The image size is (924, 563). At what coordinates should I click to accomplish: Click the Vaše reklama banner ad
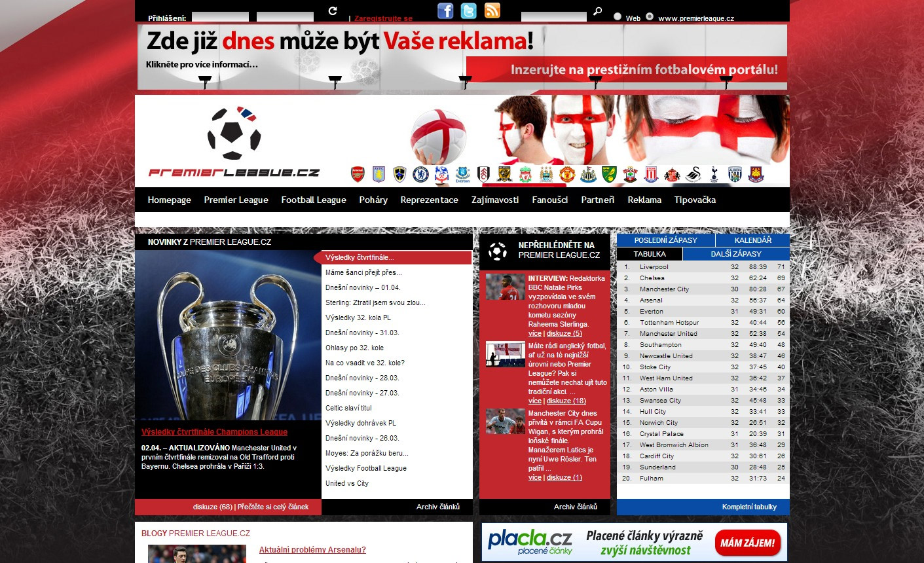462,57
